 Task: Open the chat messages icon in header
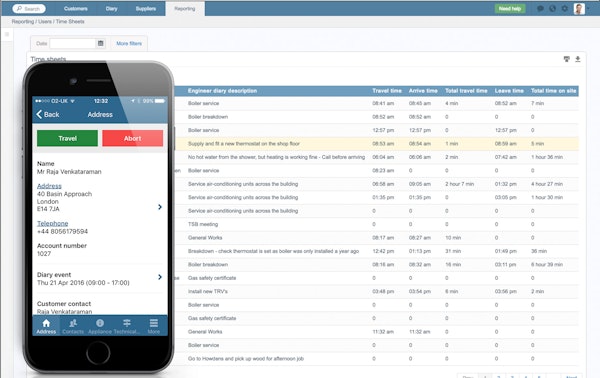tap(540, 8)
